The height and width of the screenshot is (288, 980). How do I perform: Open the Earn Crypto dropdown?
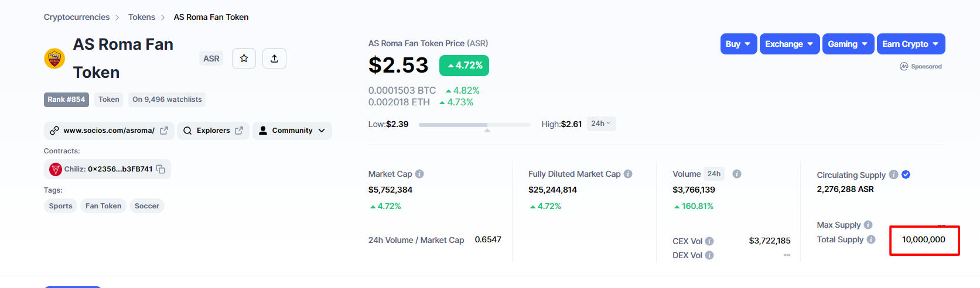911,44
